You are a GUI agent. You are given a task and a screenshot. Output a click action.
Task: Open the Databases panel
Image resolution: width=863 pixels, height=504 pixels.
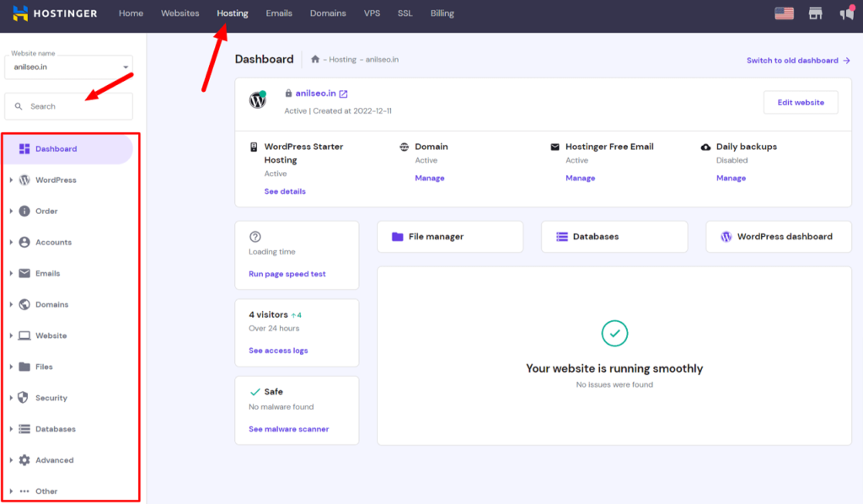click(614, 236)
